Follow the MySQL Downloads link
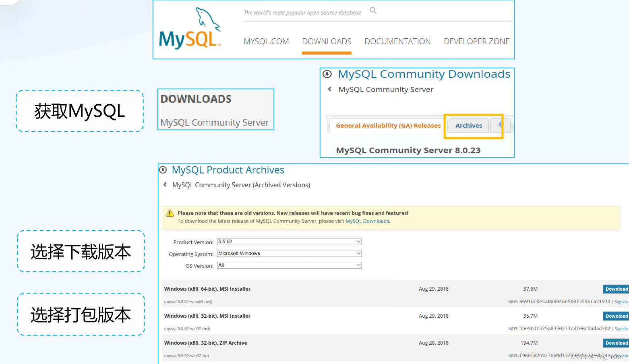The image size is (629, 364). point(367,221)
